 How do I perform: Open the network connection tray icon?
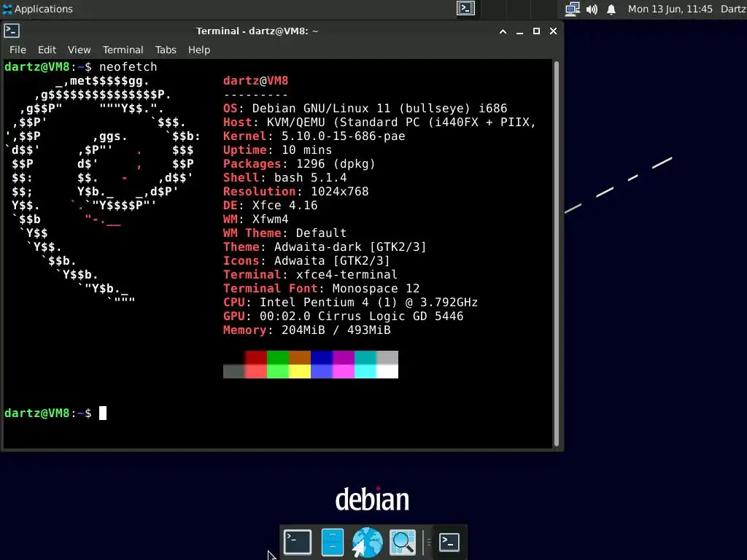point(572,9)
